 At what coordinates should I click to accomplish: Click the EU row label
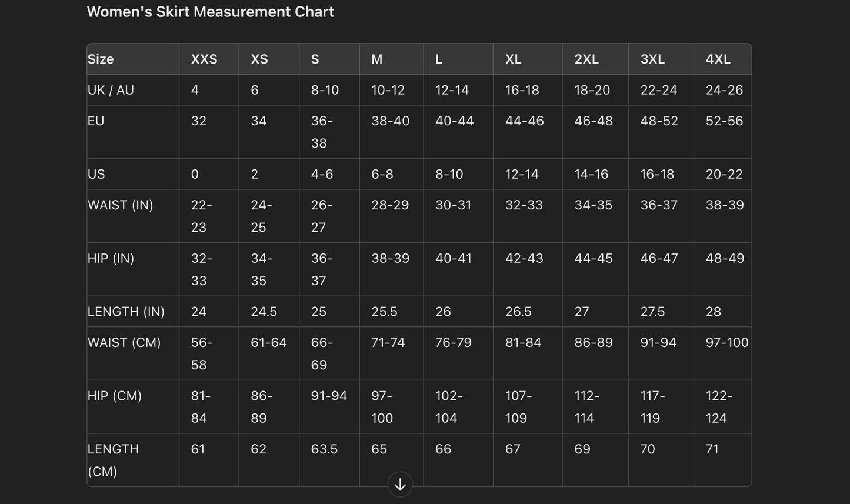[x=96, y=121]
